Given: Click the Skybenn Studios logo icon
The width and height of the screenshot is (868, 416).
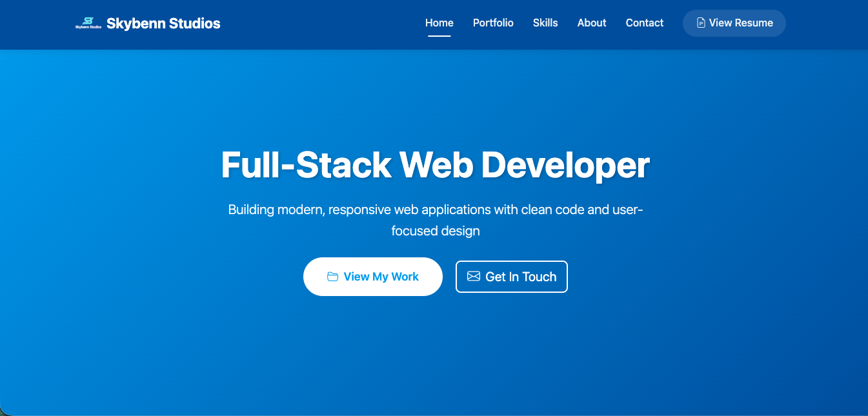Looking at the screenshot, I should pyautogui.click(x=89, y=21).
